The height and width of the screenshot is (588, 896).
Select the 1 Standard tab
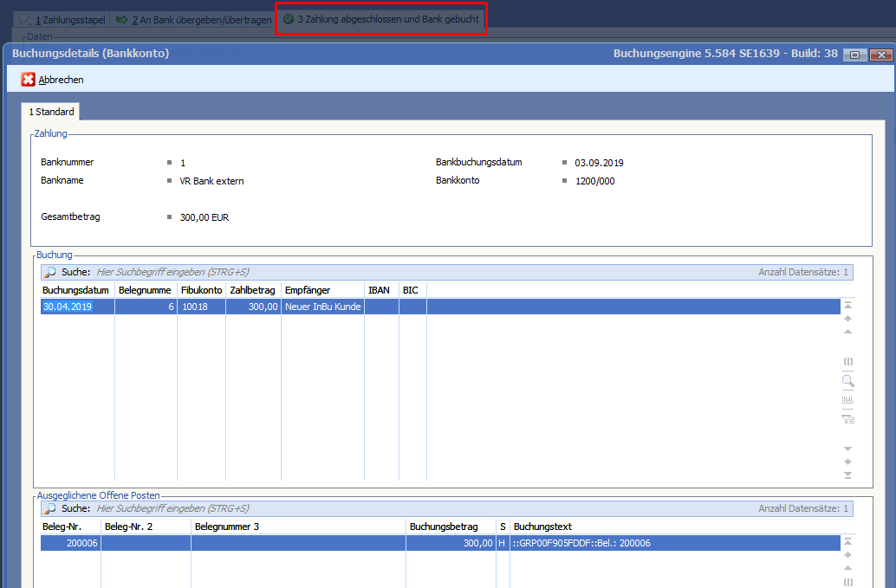pos(51,112)
